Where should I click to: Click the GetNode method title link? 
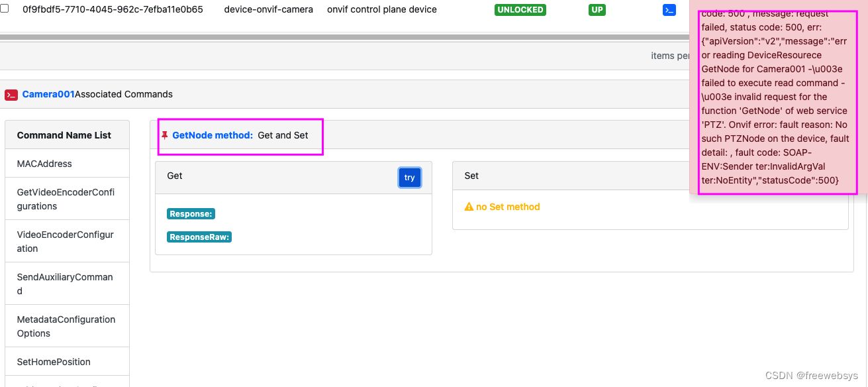(x=213, y=135)
